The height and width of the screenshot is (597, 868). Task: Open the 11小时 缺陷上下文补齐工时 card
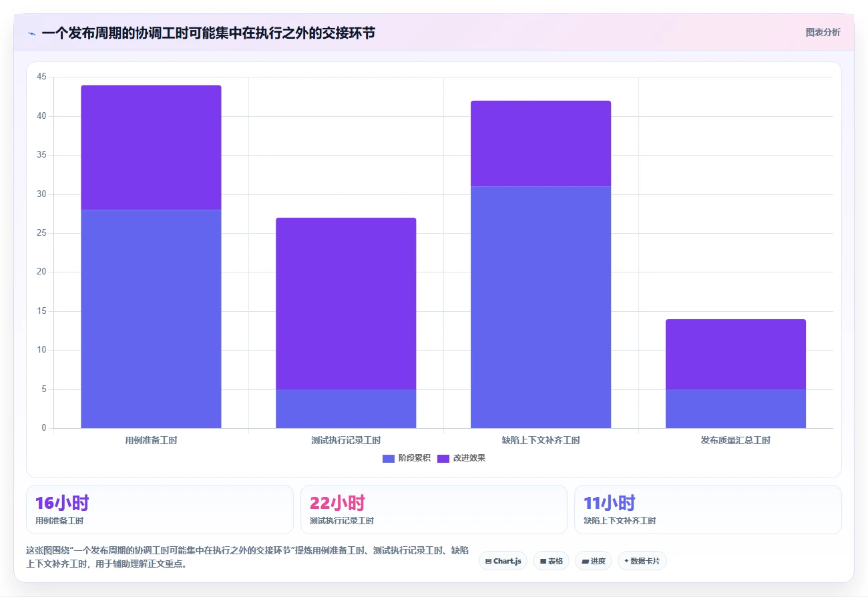click(708, 510)
